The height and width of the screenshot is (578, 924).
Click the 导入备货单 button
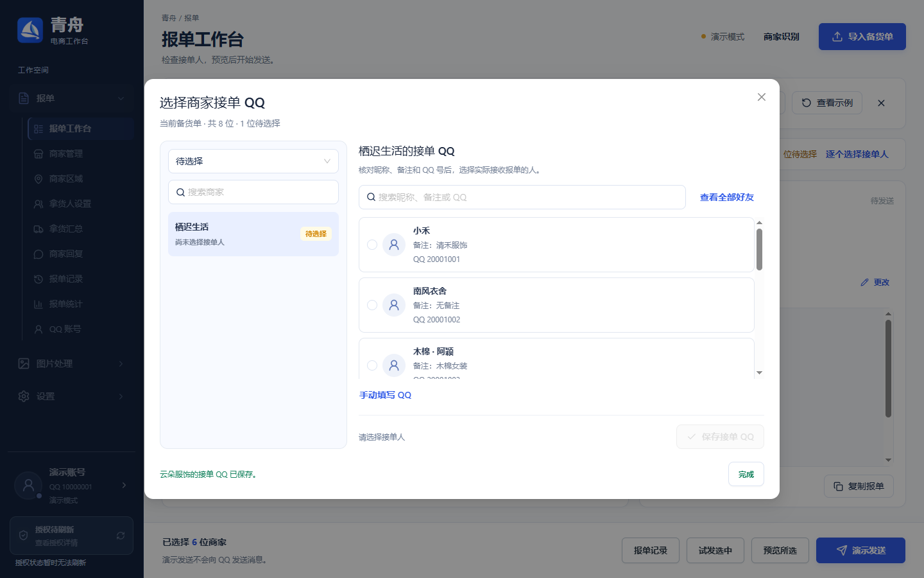862,37
